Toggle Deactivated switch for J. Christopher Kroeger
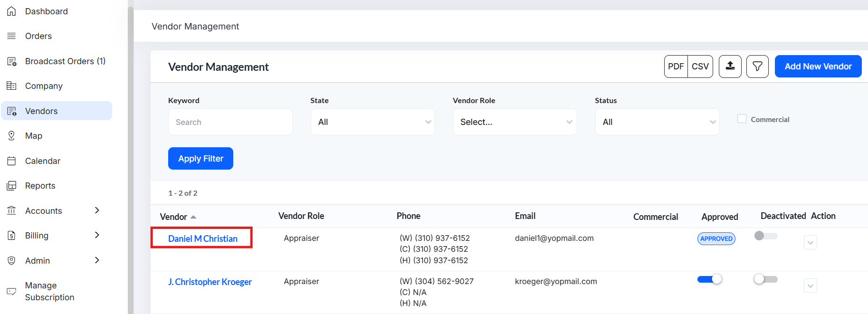This screenshot has width=868, height=314. 766,279
